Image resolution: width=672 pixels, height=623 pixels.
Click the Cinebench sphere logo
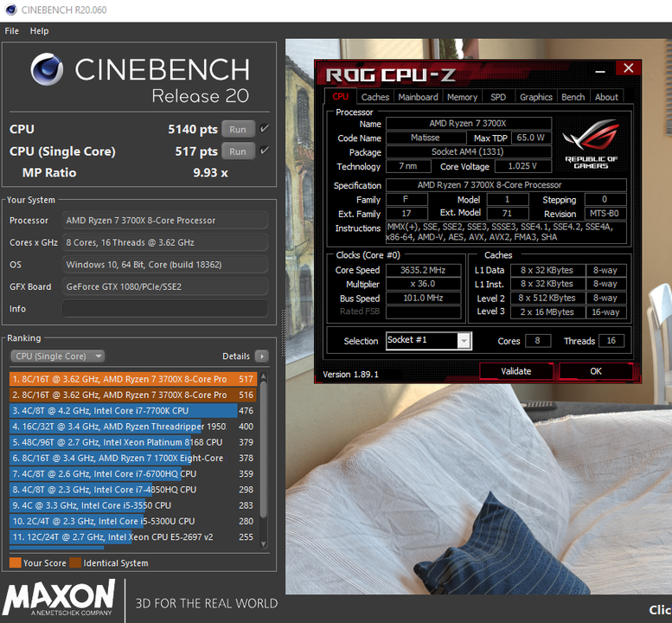(x=48, y=69)
